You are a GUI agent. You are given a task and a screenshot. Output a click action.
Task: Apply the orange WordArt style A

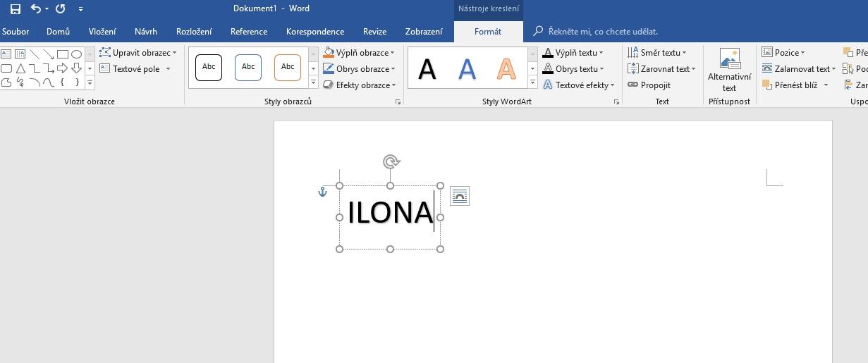click(x=506, y=69)
